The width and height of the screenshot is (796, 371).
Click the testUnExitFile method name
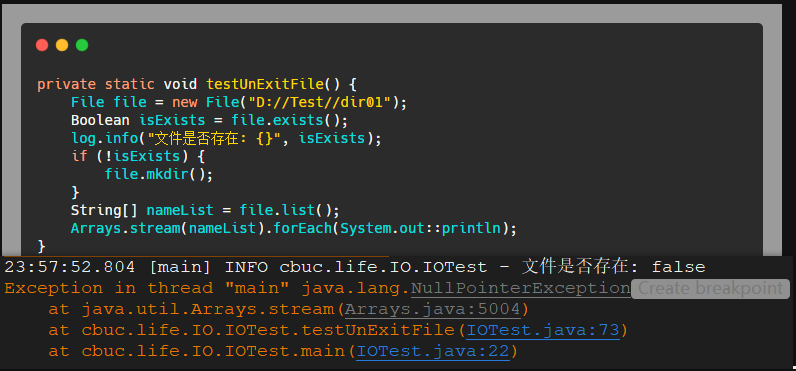pos(265,84)
